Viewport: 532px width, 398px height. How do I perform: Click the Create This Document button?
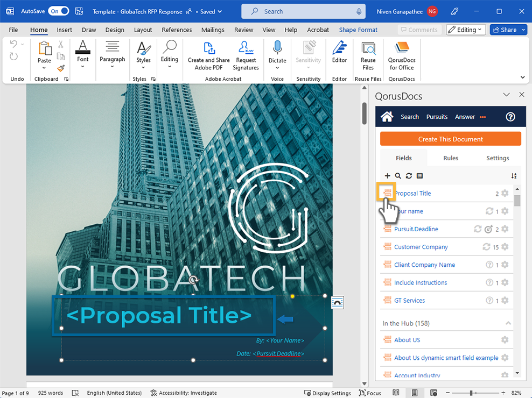pos(450,139)
